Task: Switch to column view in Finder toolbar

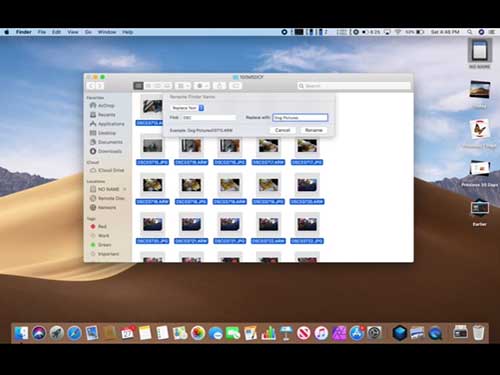Action: [x=157, y=86]
